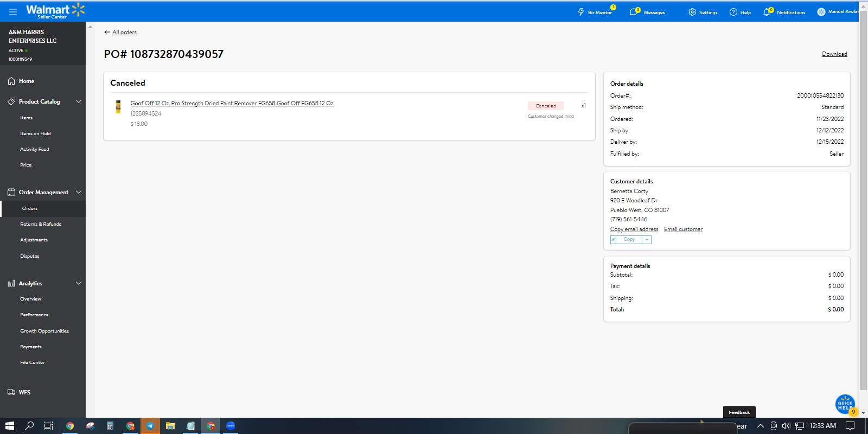Open Analytics Performance page
This screenshot has height=434, width=868.
[34, 315]
